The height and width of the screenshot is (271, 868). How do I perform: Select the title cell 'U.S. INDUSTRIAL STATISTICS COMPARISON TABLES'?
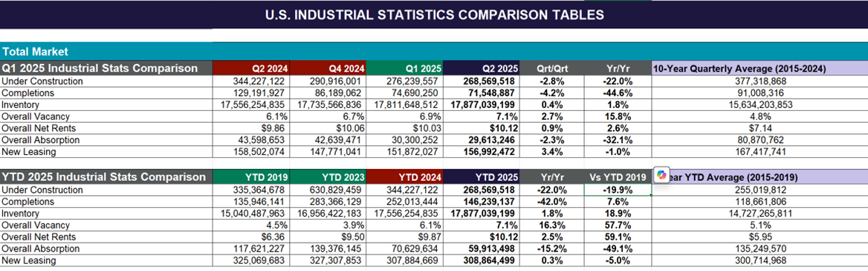tap(434, 15)
